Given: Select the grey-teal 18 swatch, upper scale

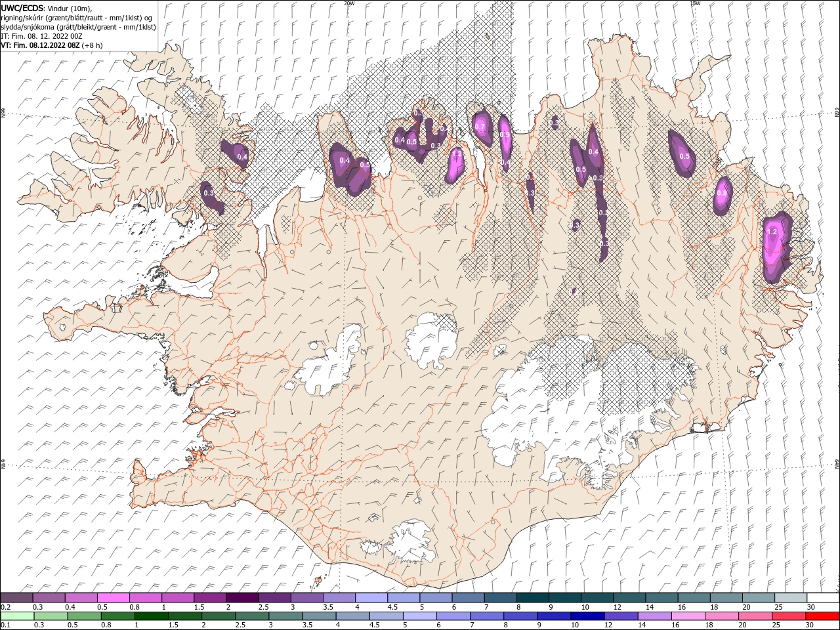Looking at the screenshot, I should pyautogui.click(x=725, y=598).
